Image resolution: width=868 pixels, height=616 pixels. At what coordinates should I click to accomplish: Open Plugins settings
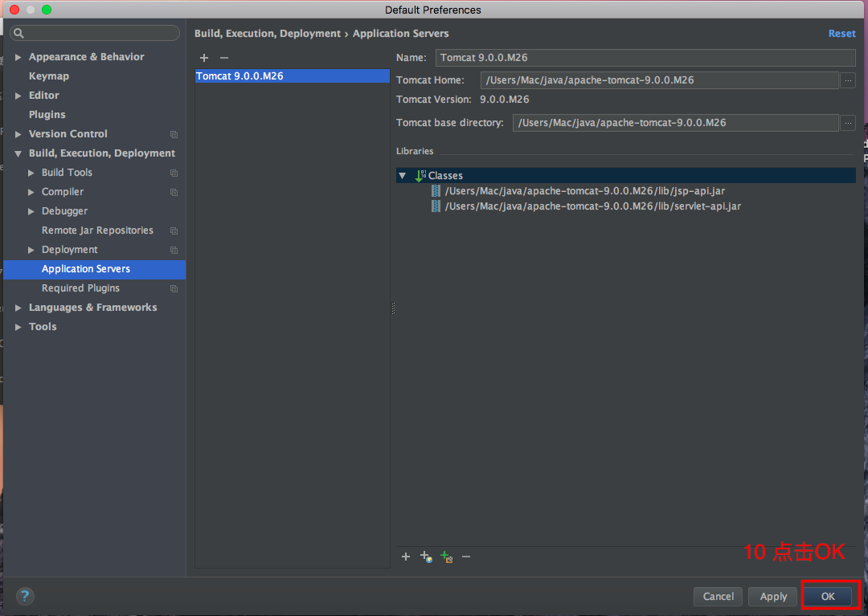tap(47, 115)
